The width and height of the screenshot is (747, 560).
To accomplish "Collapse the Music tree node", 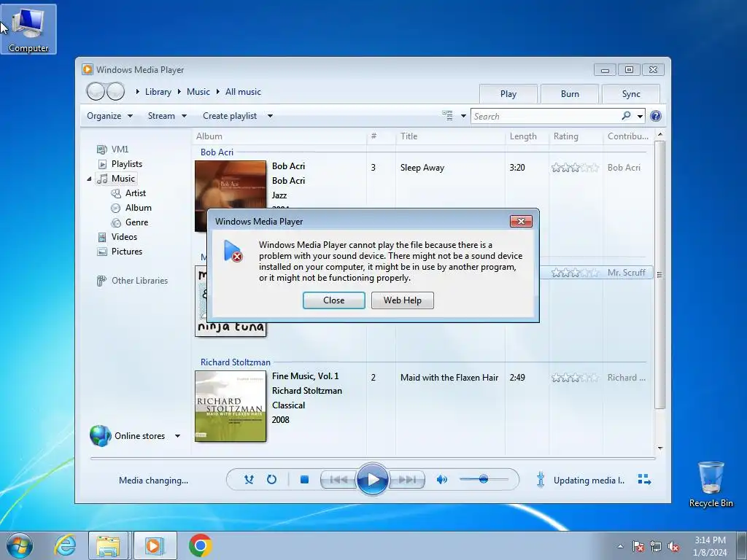I will 89,179.
